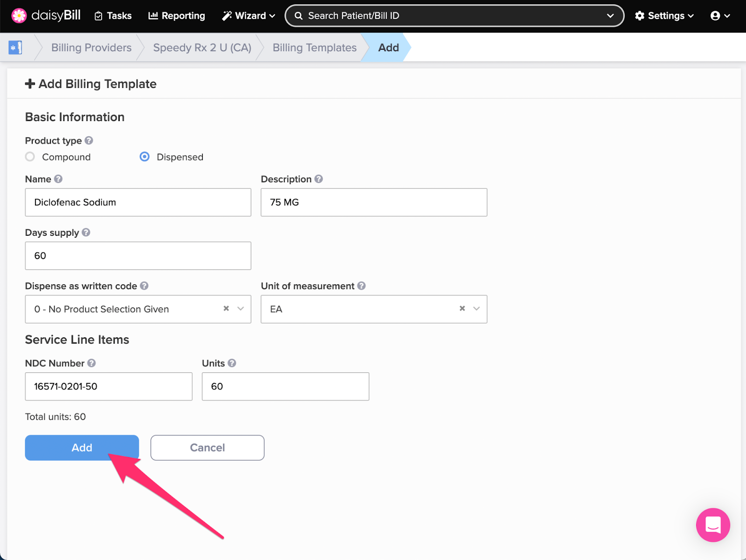Click the sidebar icon left of breadcrumbs
This screenshot has width=746, height=560.
click(x=15, y=47)
